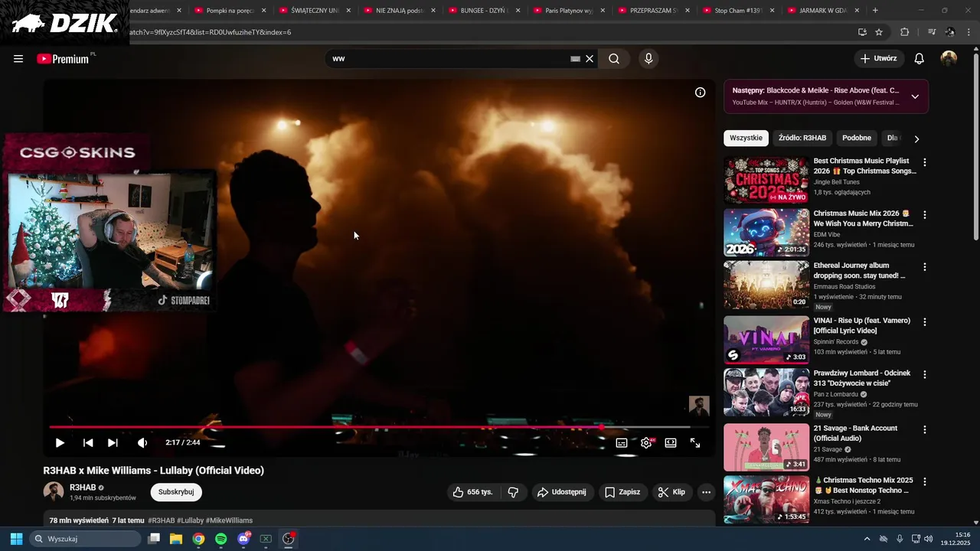Open the Chrome three-dot menu
Screen dimensions: 980x551
[969, 32]
